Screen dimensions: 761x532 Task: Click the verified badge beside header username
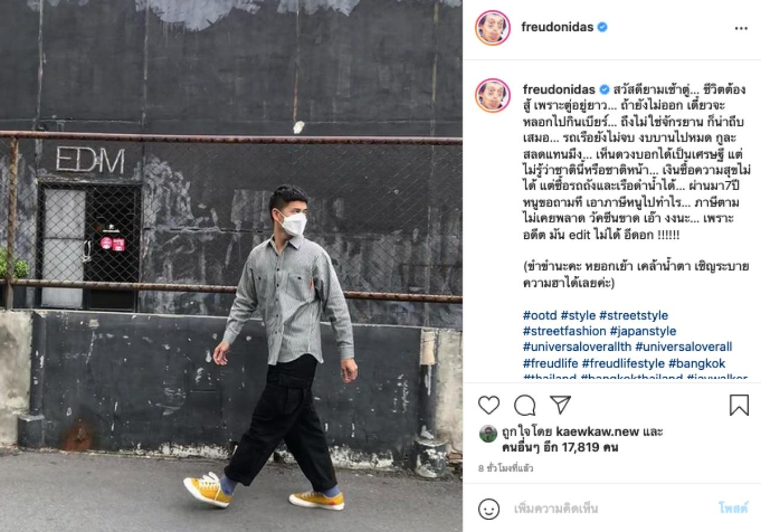pos(602,27)
